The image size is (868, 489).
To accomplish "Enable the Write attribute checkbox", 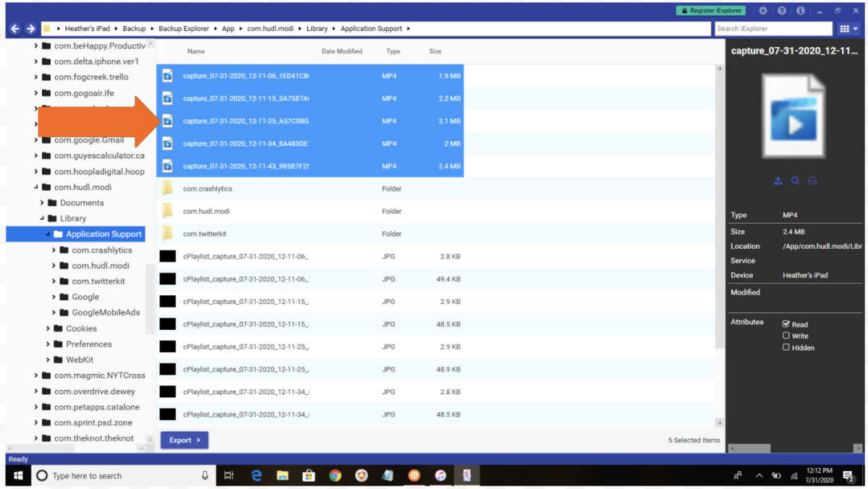I will [x=786, y=336].
